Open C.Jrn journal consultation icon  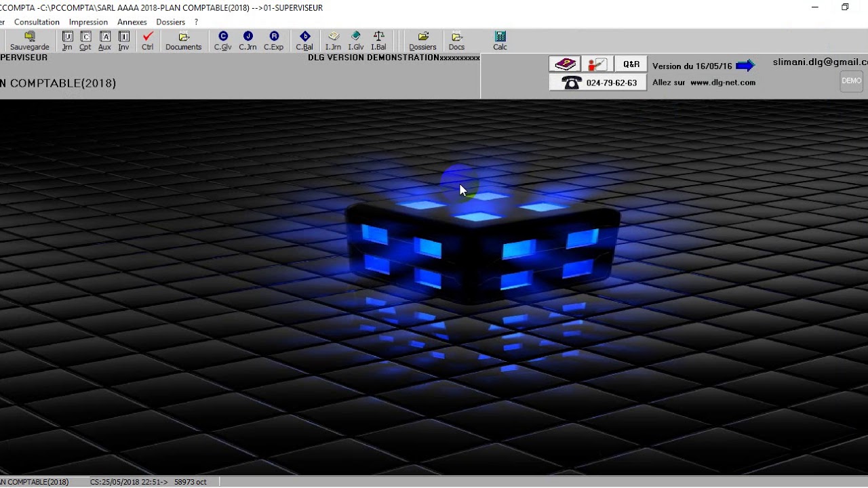coord(248,41)
